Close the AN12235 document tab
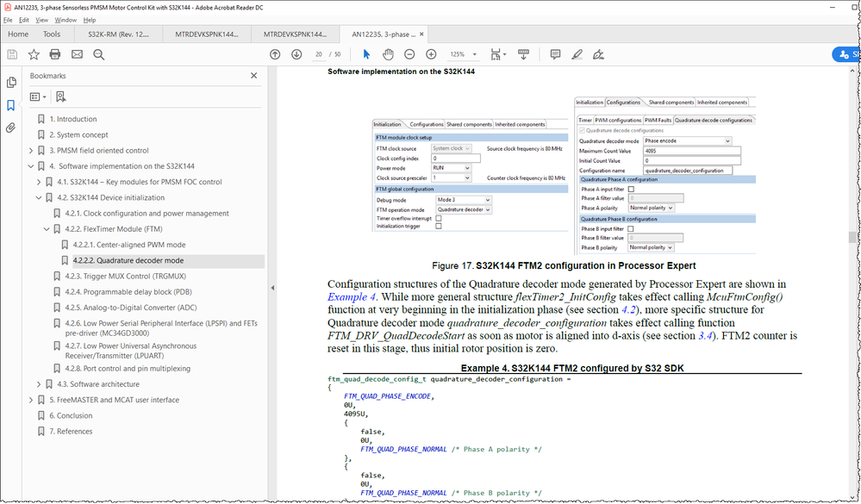The image size is (861, 504). tap(421, 34)
